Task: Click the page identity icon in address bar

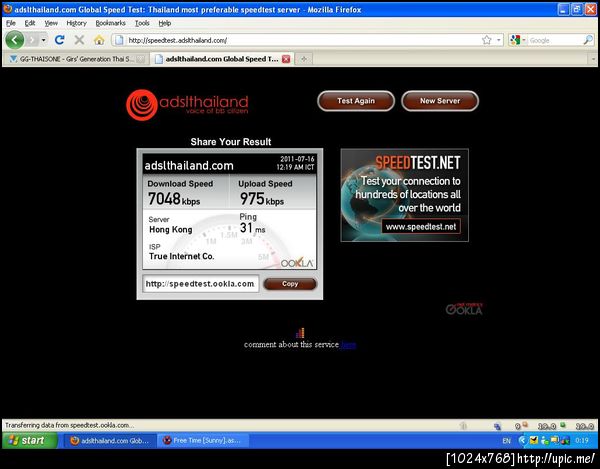Action: (119, 40)
